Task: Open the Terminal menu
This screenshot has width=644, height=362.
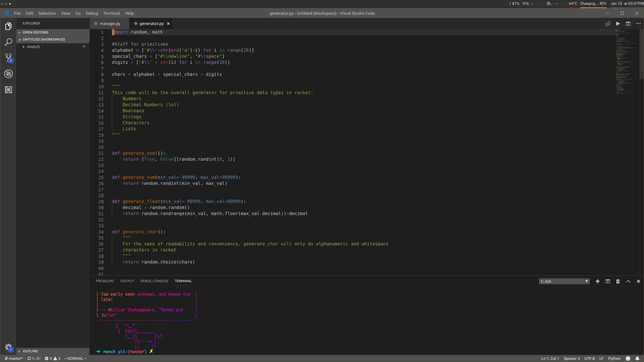Action: 111,13
